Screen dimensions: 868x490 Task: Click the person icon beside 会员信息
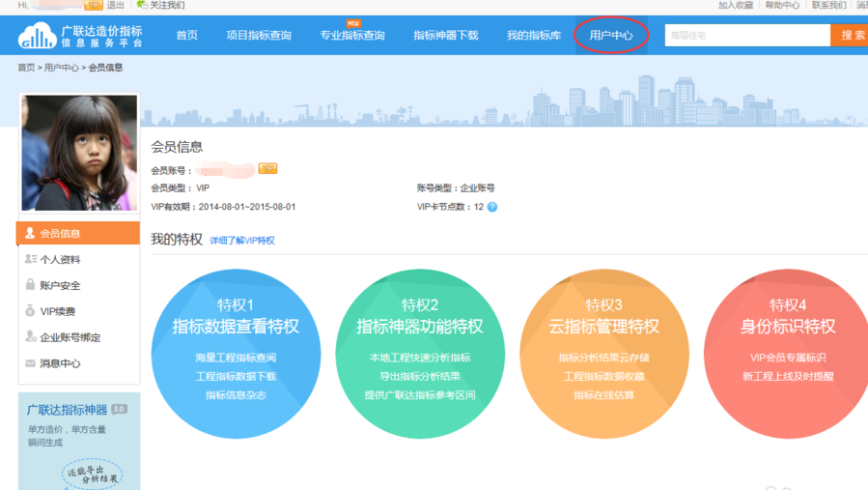click(30, 233)
